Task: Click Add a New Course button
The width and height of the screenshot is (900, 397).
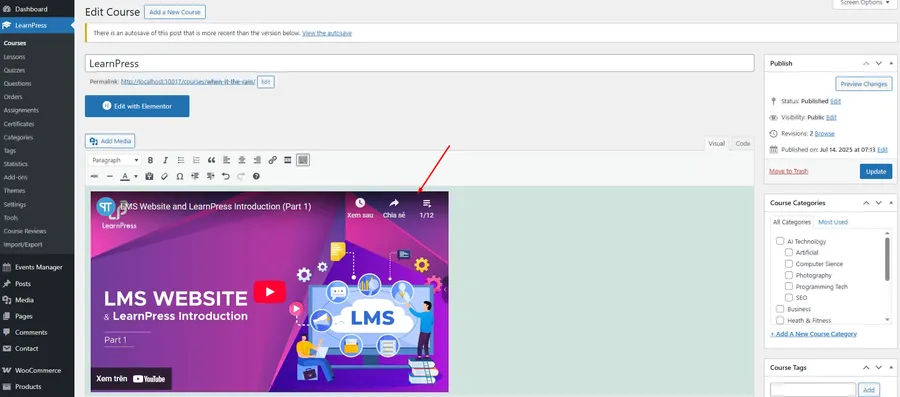Action: pyautogui.click(x=175, y=12)
